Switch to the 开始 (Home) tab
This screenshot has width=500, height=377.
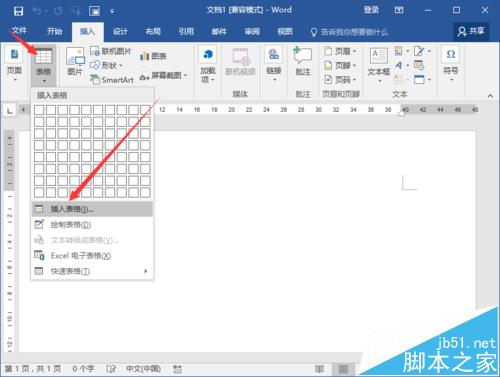coord(54,31)
